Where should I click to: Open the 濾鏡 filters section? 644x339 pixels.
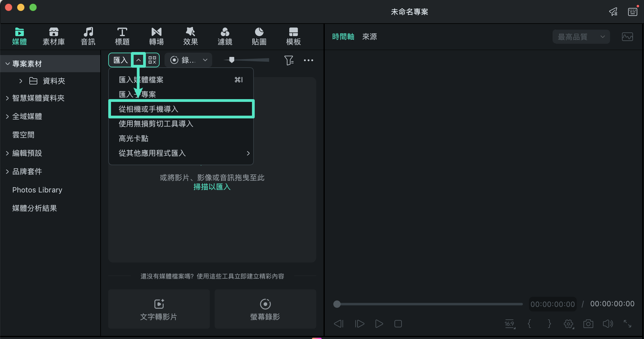(x=225, y=36)
